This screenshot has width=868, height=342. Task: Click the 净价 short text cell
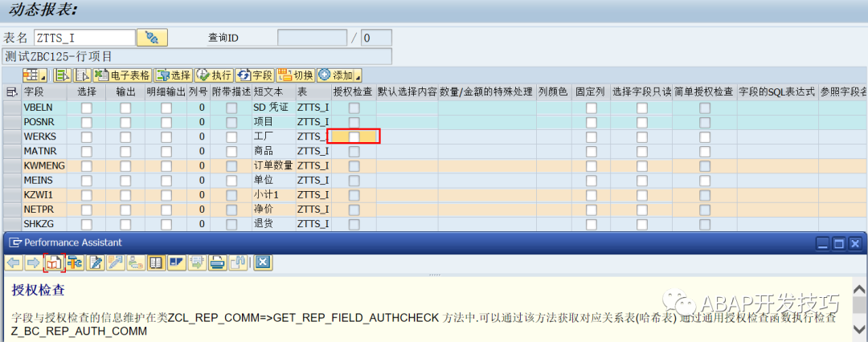click(273, 210)
